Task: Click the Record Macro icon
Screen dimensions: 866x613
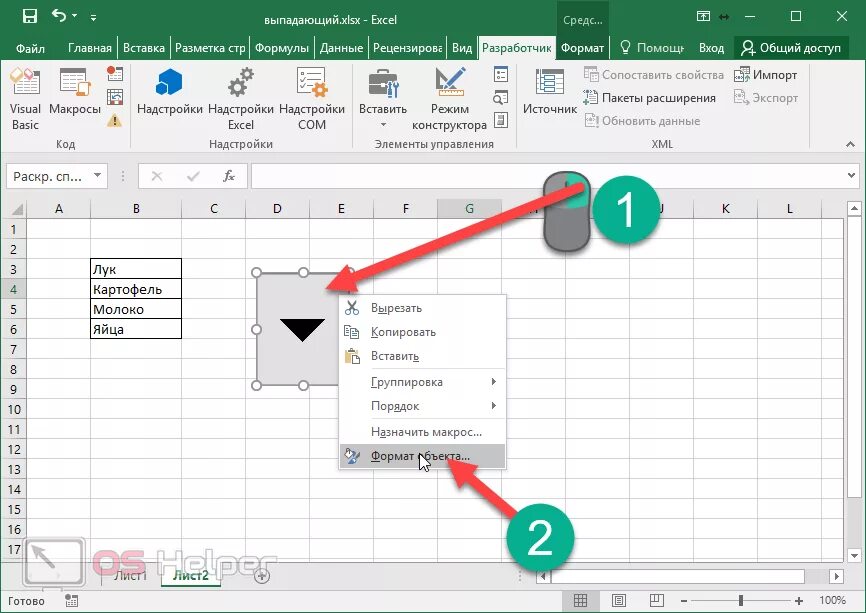Action: (x=114, y=73)
